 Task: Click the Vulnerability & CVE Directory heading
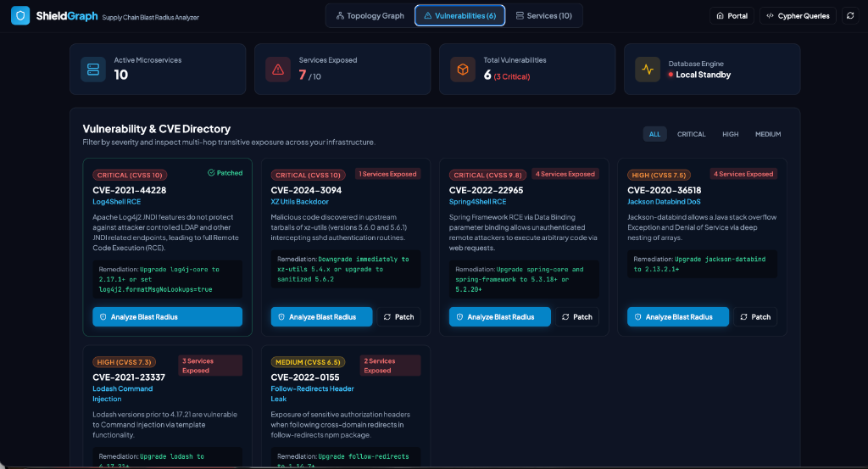(157, 128)
